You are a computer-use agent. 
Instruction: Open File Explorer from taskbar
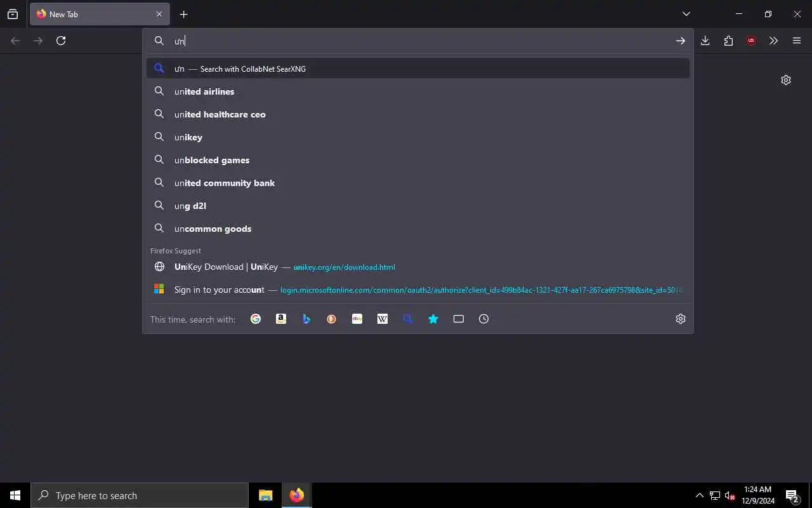click(x=266, y=495)
